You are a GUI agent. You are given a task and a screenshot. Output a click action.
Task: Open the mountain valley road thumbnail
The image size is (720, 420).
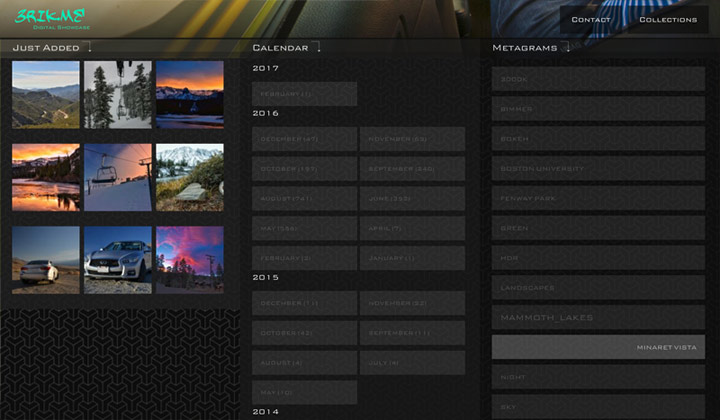46,95
